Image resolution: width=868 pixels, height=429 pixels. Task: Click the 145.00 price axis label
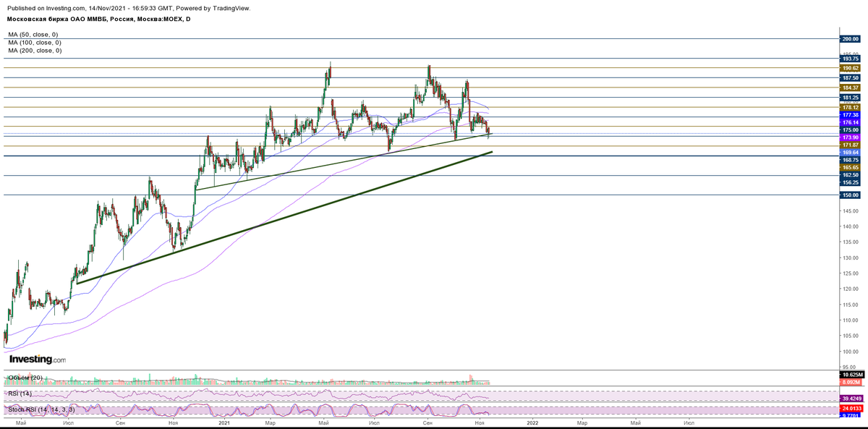(849, 211)
